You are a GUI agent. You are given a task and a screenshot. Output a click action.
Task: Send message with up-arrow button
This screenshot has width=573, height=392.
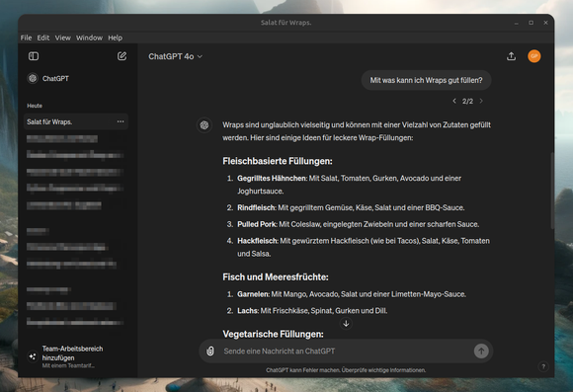pos(481,352)
